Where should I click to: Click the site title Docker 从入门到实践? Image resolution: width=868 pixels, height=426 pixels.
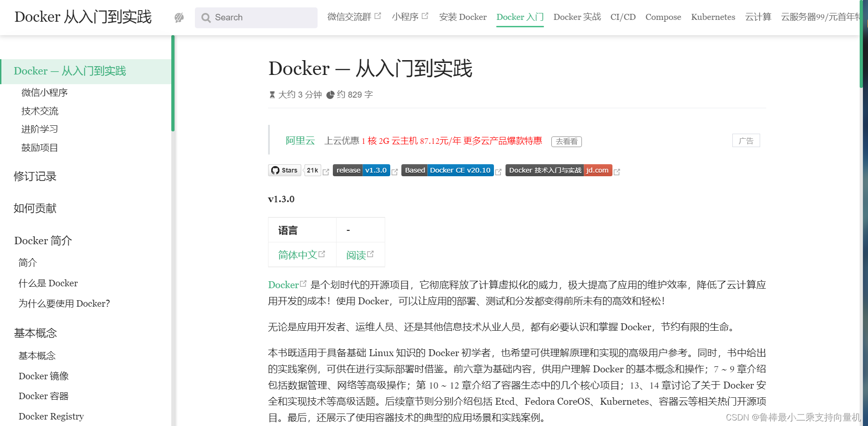[83, 17]
